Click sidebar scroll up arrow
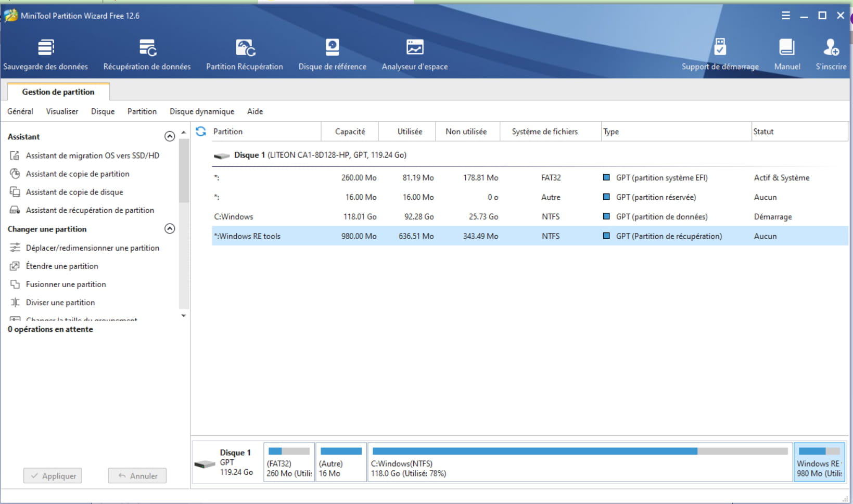Image resolution: width=853 pixels, height=504 pixels. [184, 133]
